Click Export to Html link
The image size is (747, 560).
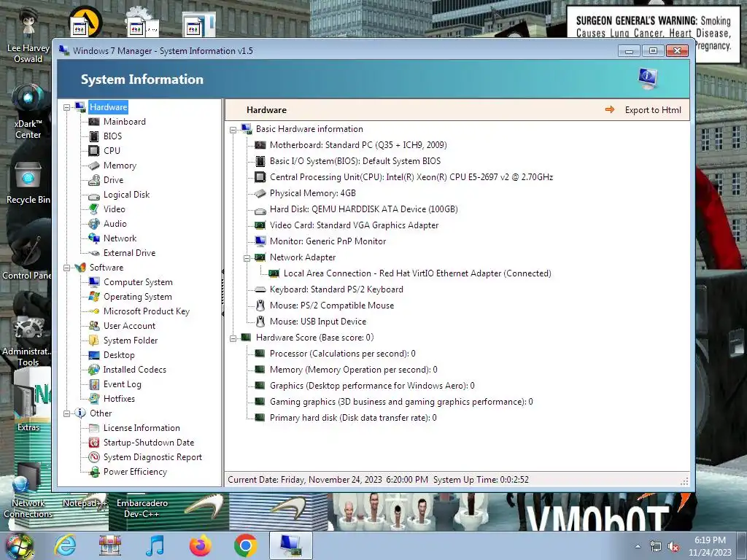[653, 110]
